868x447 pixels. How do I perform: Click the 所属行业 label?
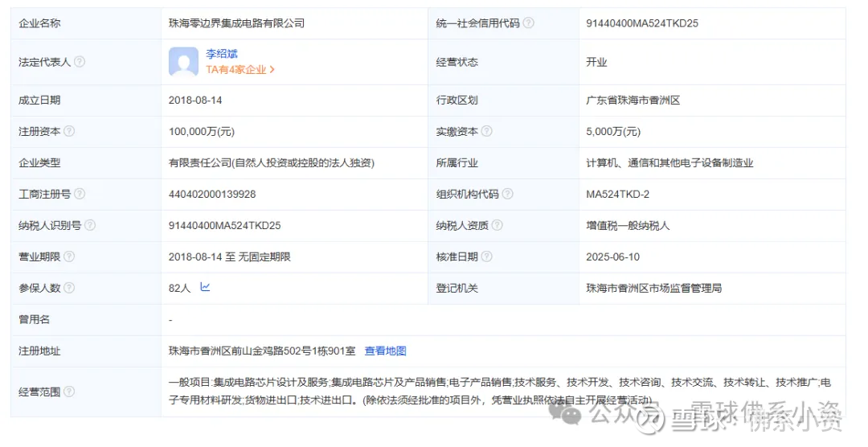[x=457, y=163]
